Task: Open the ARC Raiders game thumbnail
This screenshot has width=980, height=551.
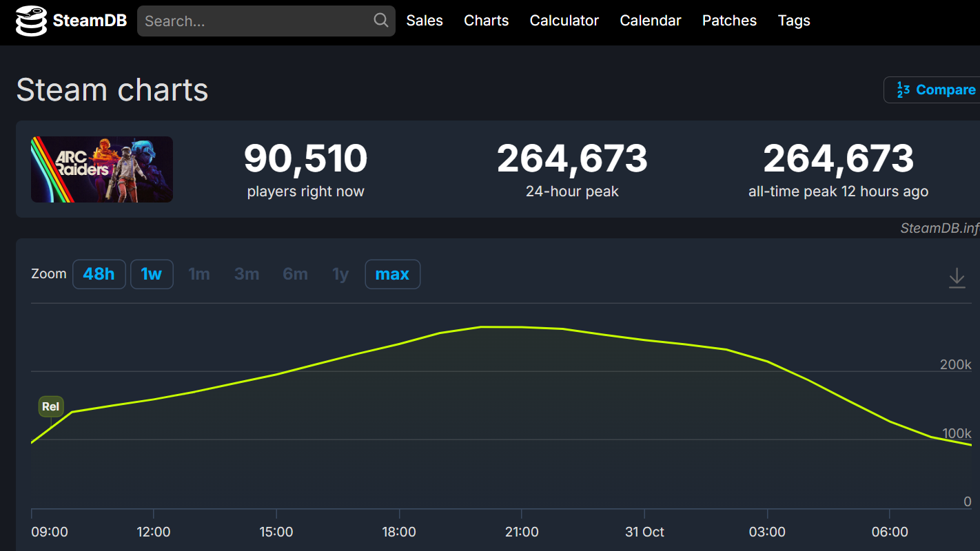Action: click(102, 169)
